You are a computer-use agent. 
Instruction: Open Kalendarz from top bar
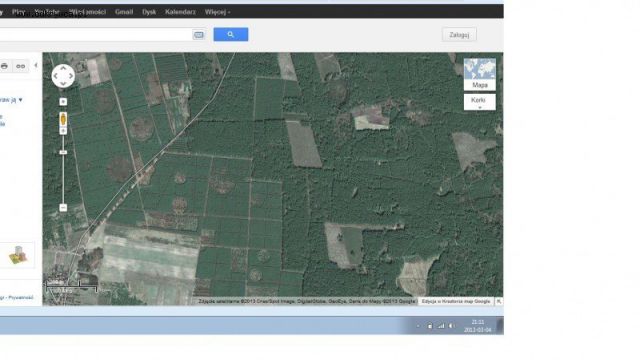180,12
